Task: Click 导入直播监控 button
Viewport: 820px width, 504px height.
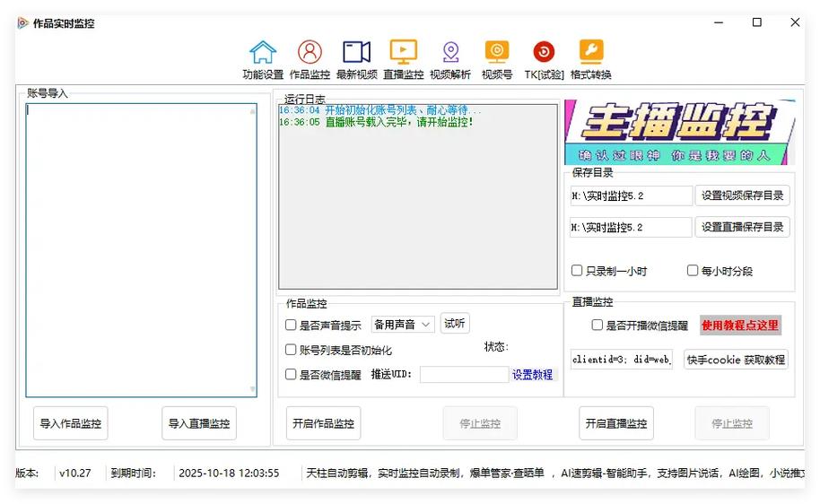Action: [199, 423]
